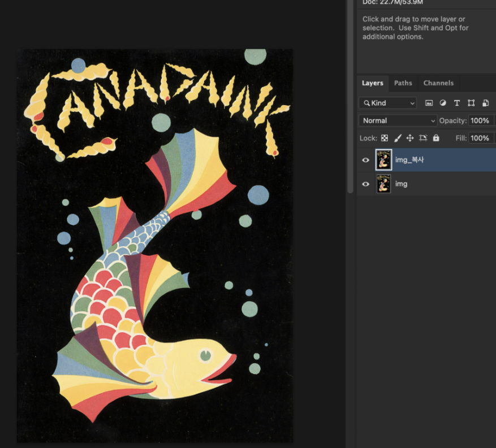
Task: Filter layers by adjustment layer icon
Action: coord(443,103)
